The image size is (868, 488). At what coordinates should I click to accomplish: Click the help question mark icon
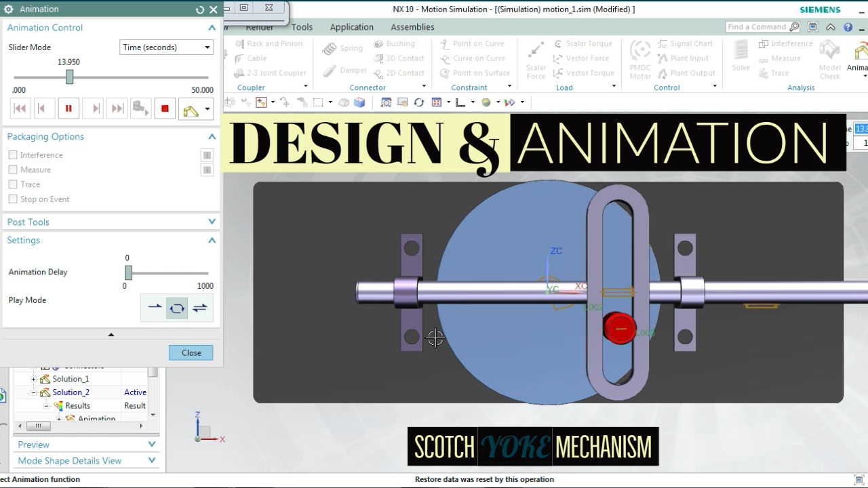pos(848,27)
